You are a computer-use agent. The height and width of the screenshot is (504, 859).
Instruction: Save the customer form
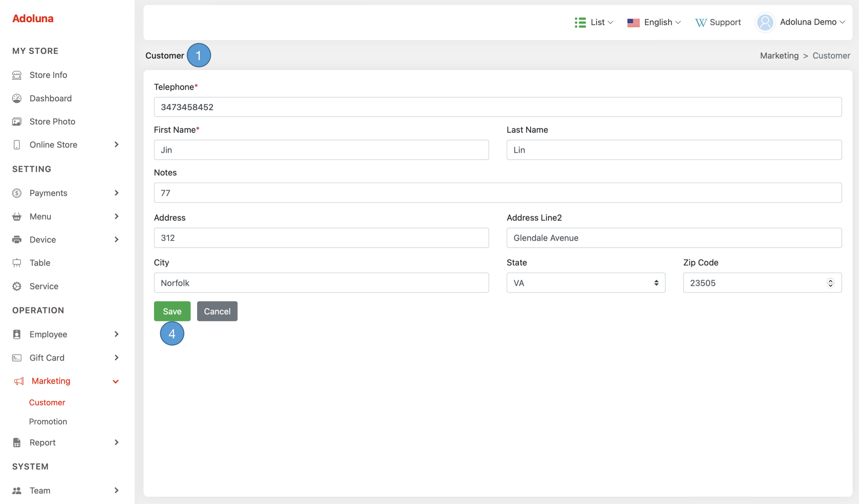click(x=172, y=311)
